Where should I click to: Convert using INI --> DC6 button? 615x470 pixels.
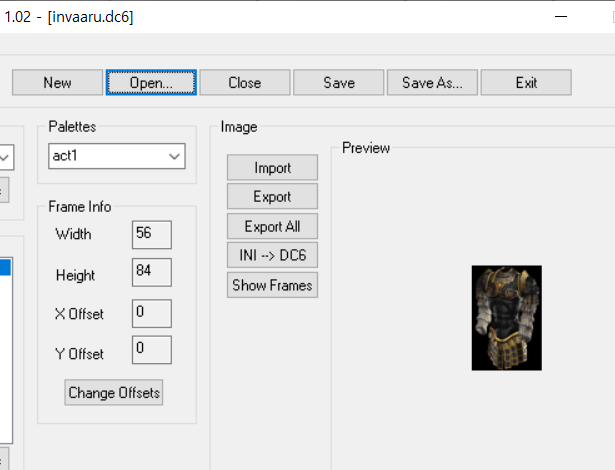coord(272,255)
